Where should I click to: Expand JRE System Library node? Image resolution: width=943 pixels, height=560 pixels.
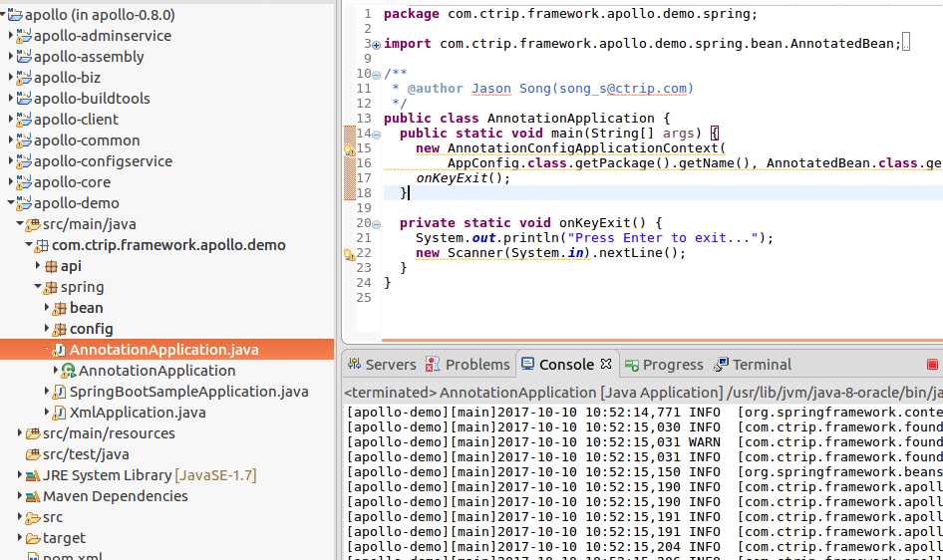click(x=20, y=475)
